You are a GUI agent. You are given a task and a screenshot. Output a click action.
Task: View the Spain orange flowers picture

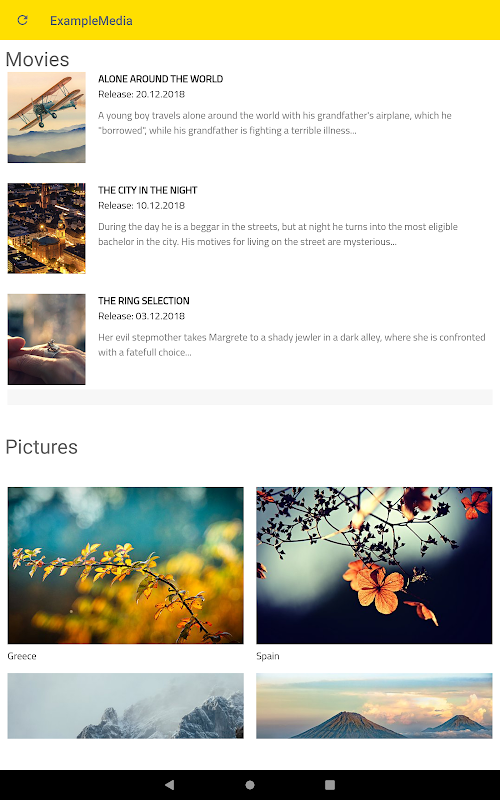click(x=374, y=565)
